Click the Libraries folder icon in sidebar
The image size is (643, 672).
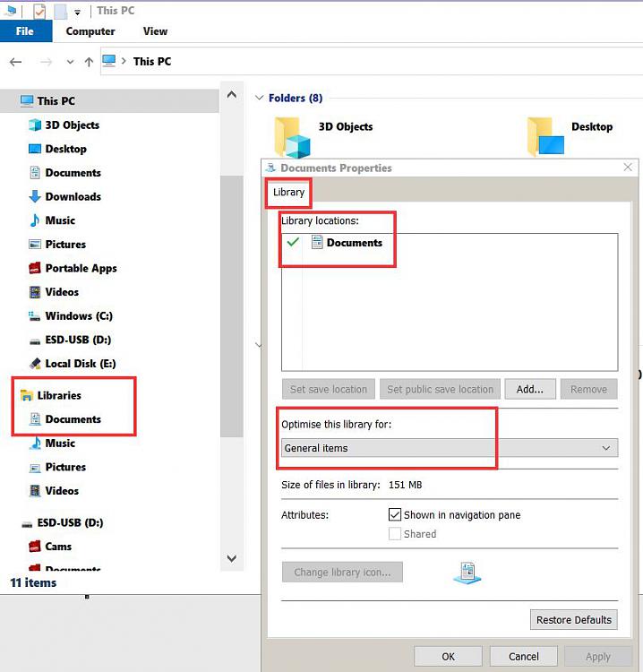27,395
